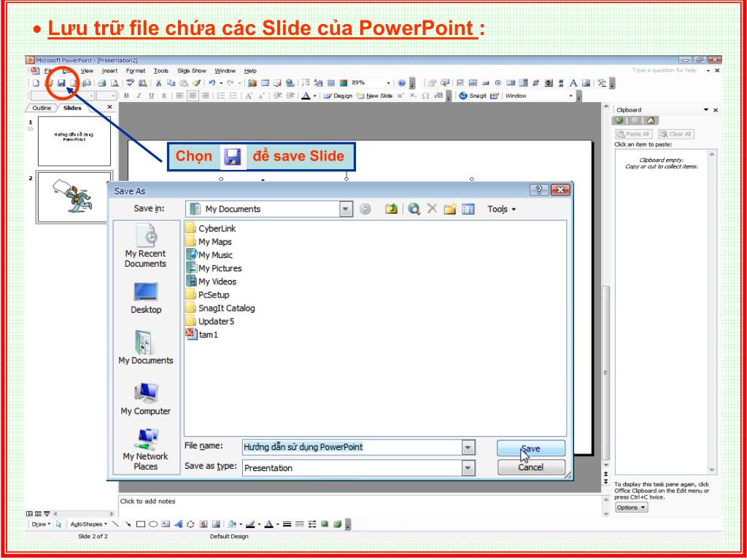The height and width of the screenshot is (560, 747).
Task: Click the Copy icon in standard toolbar
Action: pyautogui.click(x=171, y=83)
